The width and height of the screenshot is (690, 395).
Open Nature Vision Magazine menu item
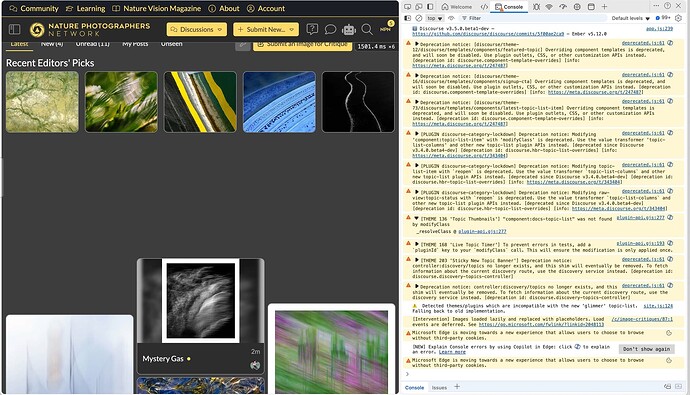point(156,8)
